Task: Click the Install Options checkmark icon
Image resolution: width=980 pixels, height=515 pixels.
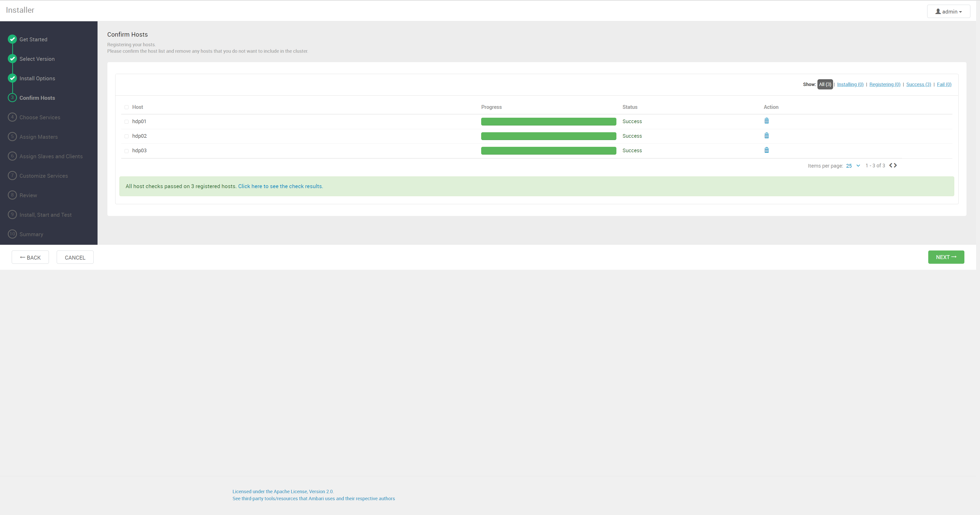Action: [x=12, y=78]
